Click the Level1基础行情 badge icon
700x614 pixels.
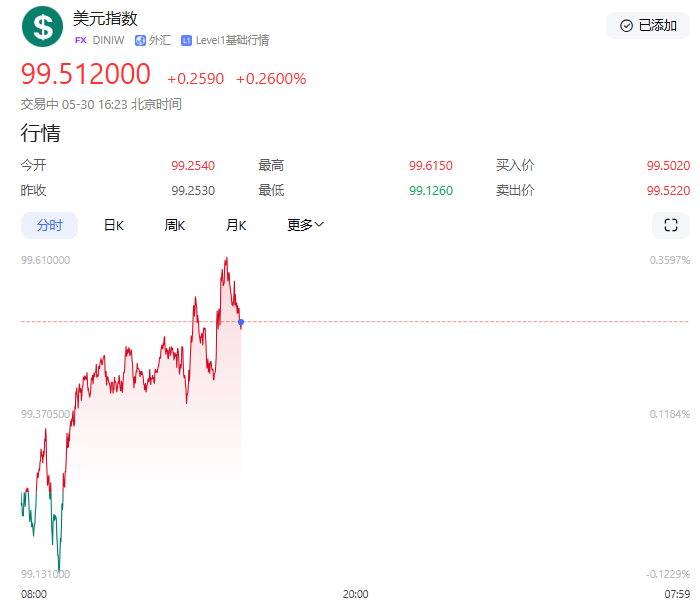coord(186,41)
